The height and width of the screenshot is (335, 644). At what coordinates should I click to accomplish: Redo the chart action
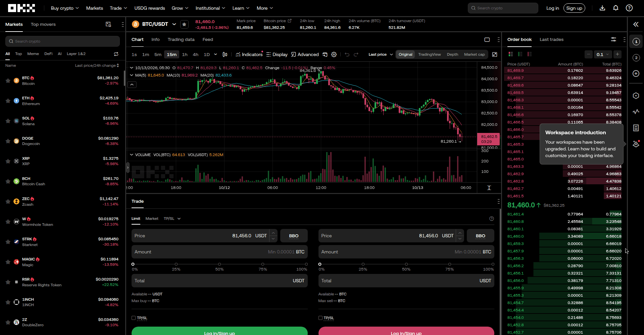pos(356,54)
